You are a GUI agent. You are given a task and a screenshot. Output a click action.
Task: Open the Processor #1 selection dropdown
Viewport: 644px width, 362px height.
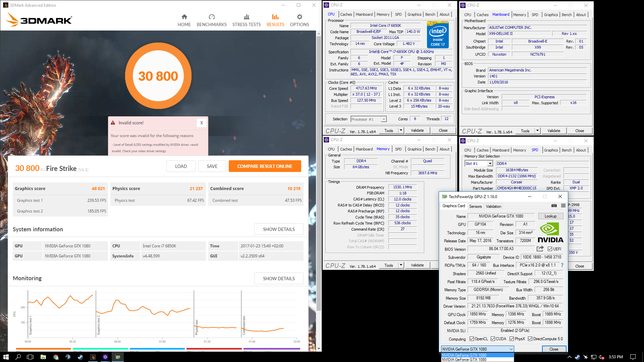tap(383, 119)
